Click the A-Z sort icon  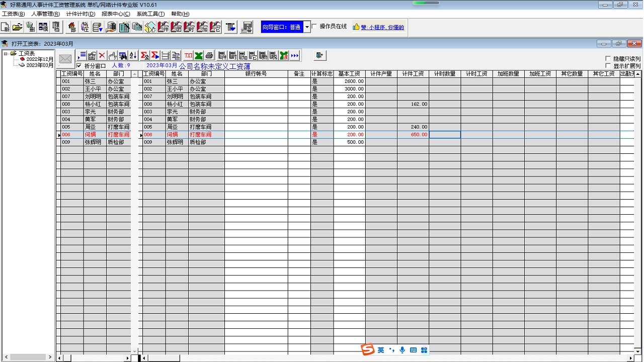[x=133, y=55]
